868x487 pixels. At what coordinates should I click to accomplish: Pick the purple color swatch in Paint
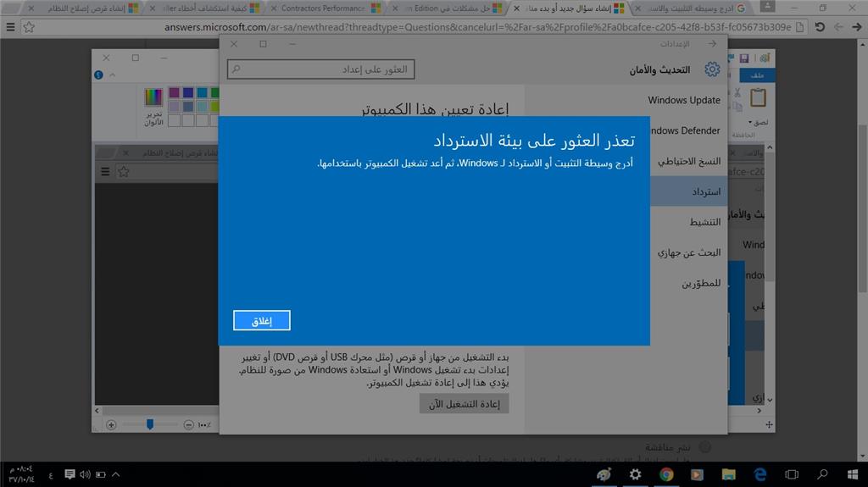(175, 92)
